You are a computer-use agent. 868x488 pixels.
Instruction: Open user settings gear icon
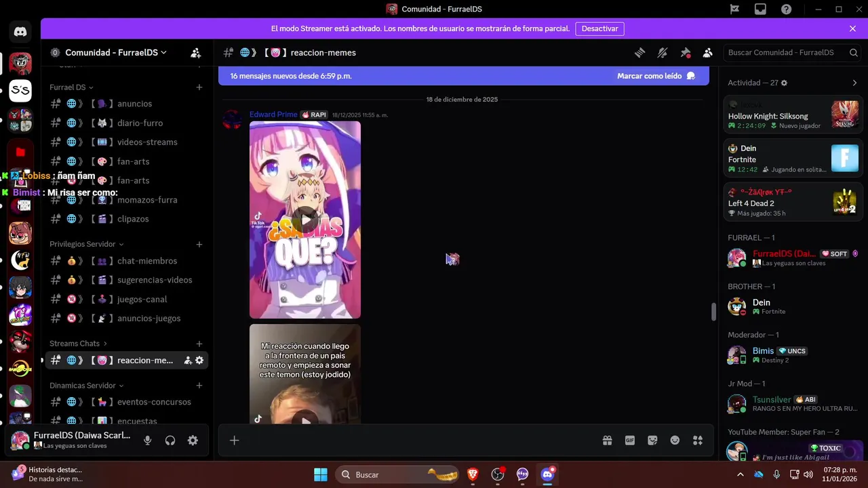[x=193, y=441]
